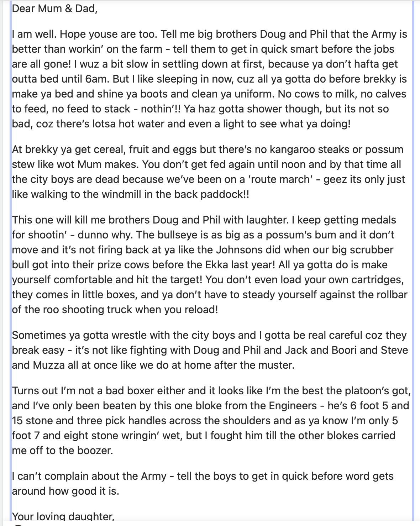Click the blue vertical bar at the left edge

click(11, 263)
